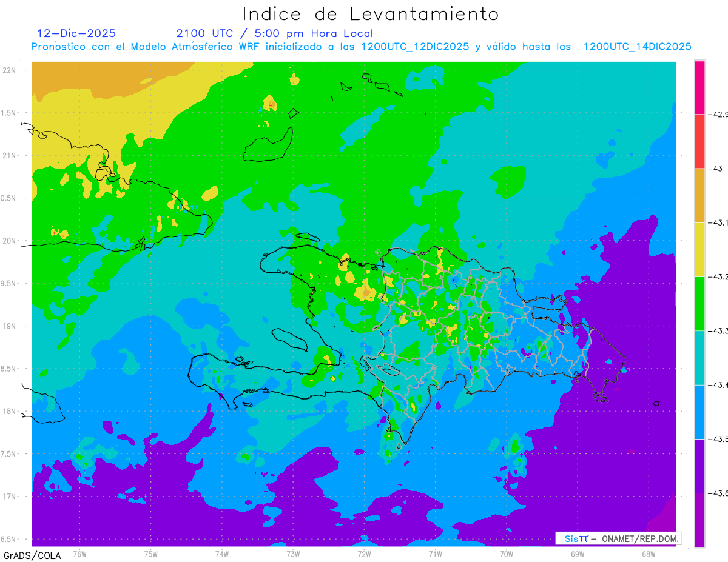Click the SisTT - ONAMET/REP.DOM. credit box
This screenshot has width=728, height=562.
pyautogui.click(x=618, y=538)
